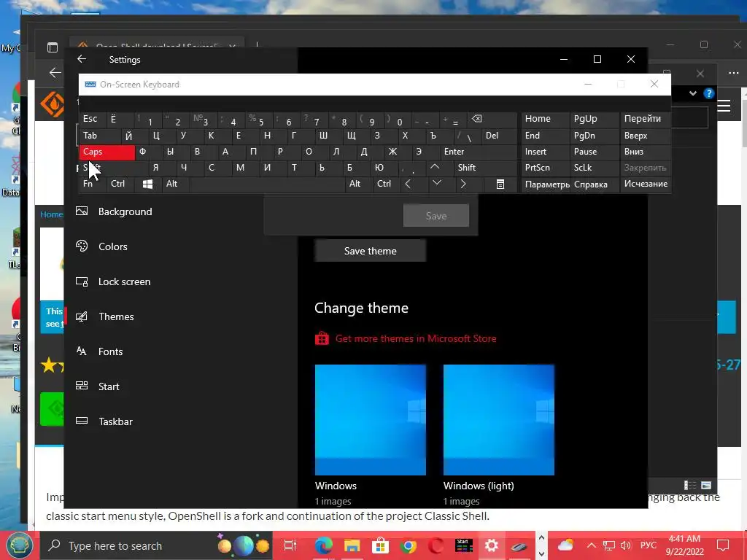
Task: Click the Microsoft Store bag icon
Action: (x=322, y=338)
